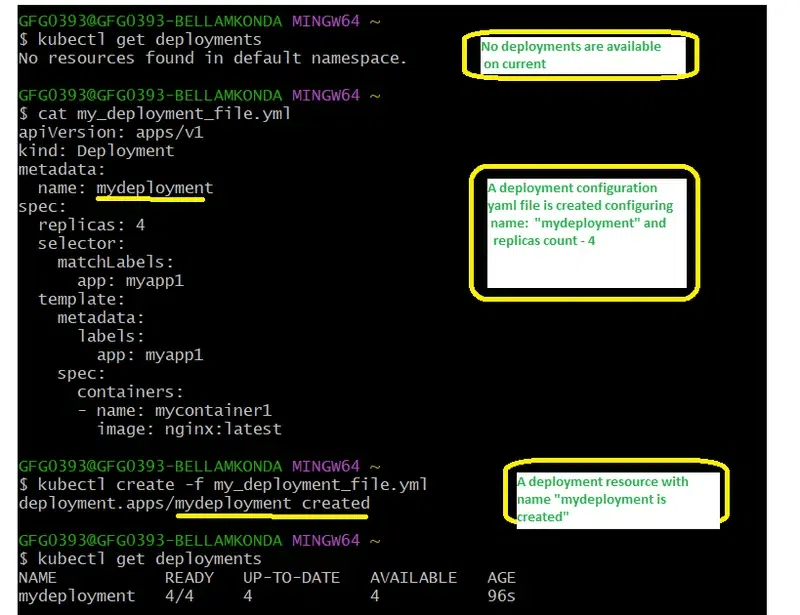Click the "apiVersion: apps/v1" line

(x=100, y=131)
